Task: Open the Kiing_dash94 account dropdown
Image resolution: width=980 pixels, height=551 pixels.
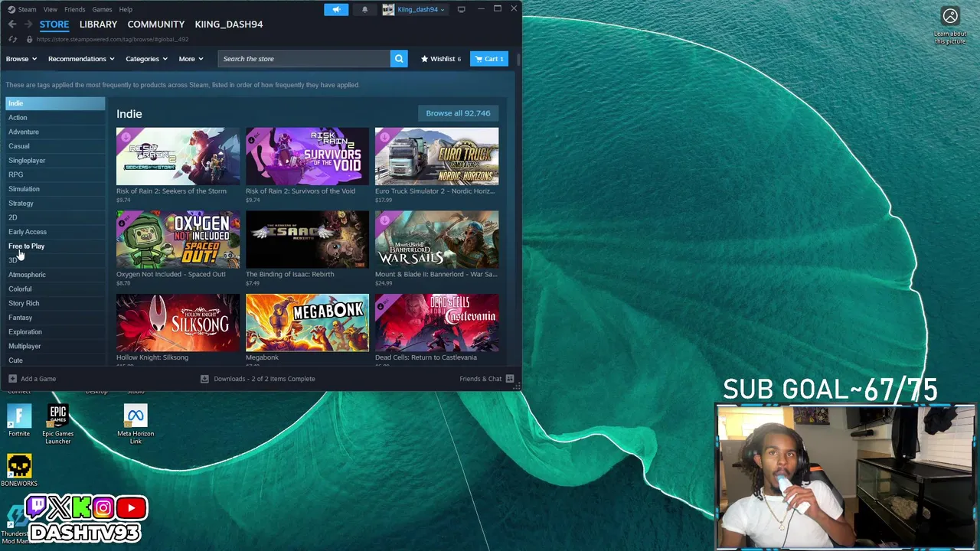Action: click(414, 9)
